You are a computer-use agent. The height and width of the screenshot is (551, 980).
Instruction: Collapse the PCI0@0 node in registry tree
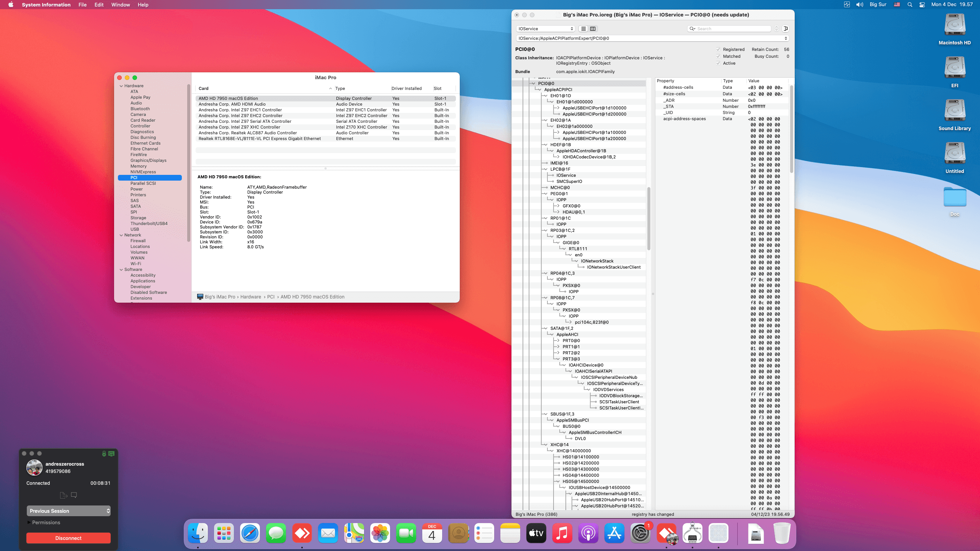[533, 83]
